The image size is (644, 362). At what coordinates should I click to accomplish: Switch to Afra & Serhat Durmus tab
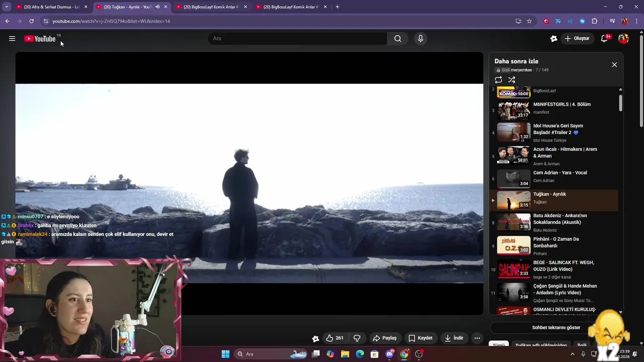point(52,7)
